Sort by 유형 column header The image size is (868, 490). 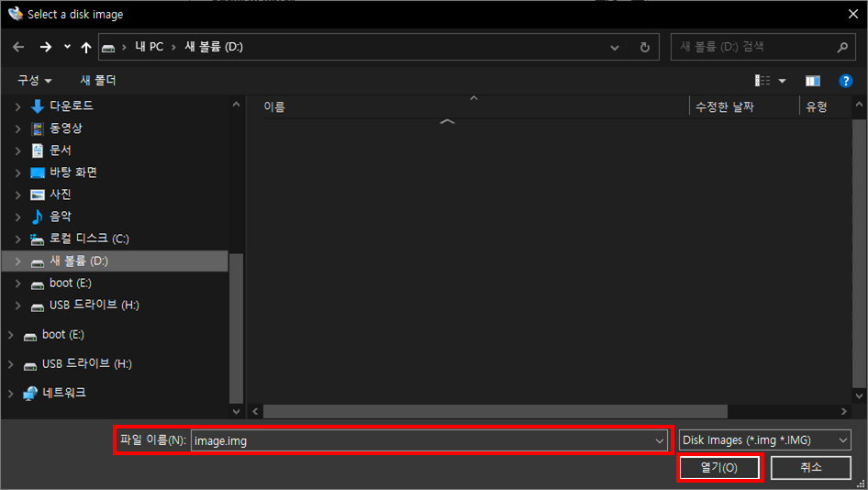[817, 106]
